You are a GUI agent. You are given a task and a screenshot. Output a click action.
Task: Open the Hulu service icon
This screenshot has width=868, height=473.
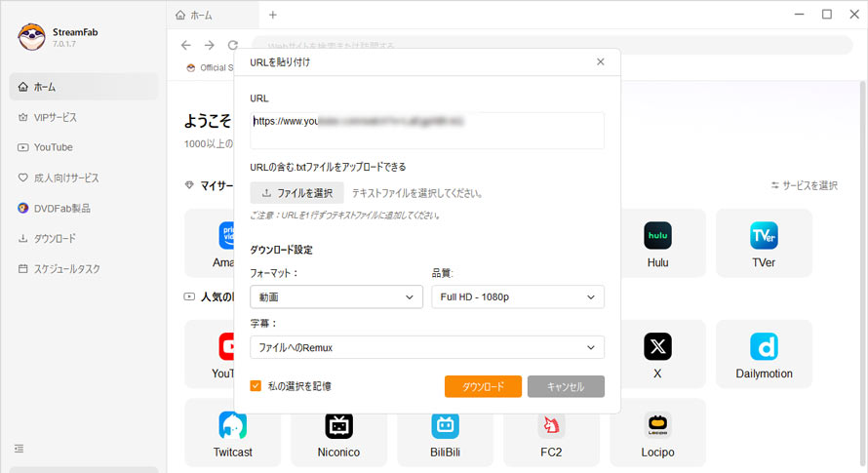[657, 236]
